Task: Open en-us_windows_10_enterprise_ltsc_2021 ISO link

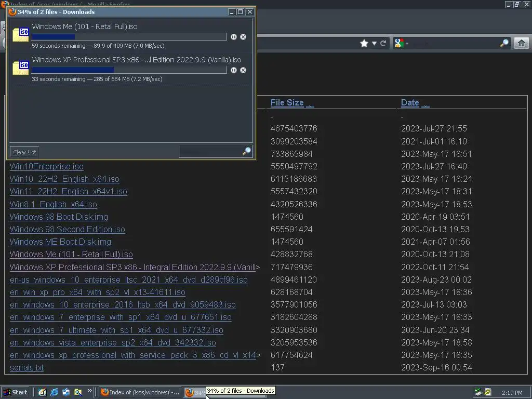Action: (x=129, y=280)
